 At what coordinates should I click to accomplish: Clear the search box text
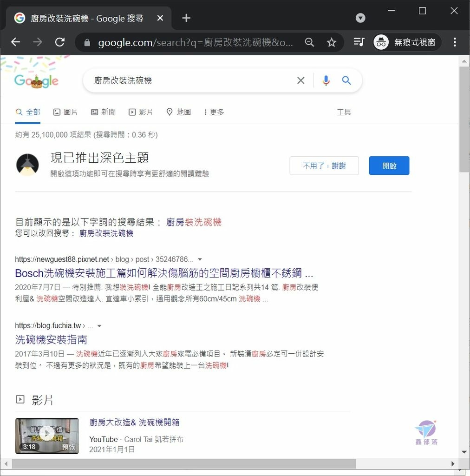pos(300,80)
